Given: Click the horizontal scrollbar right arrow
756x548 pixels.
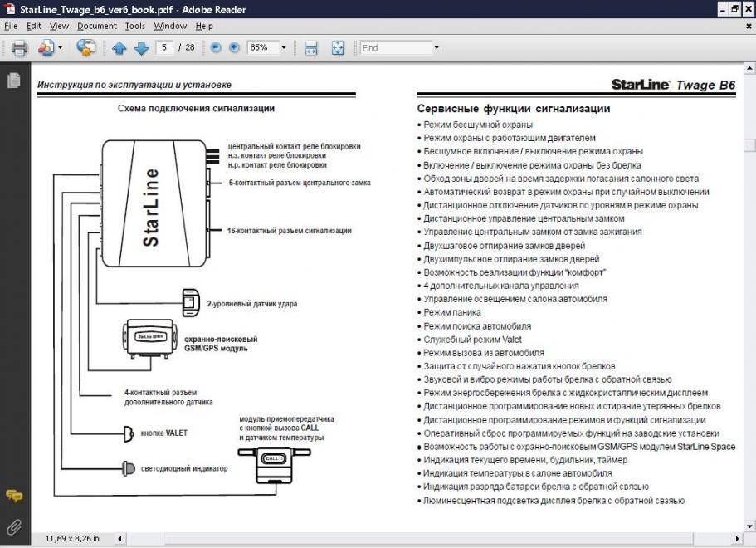Looking at the screenshot, I should (x=737, y=538).
